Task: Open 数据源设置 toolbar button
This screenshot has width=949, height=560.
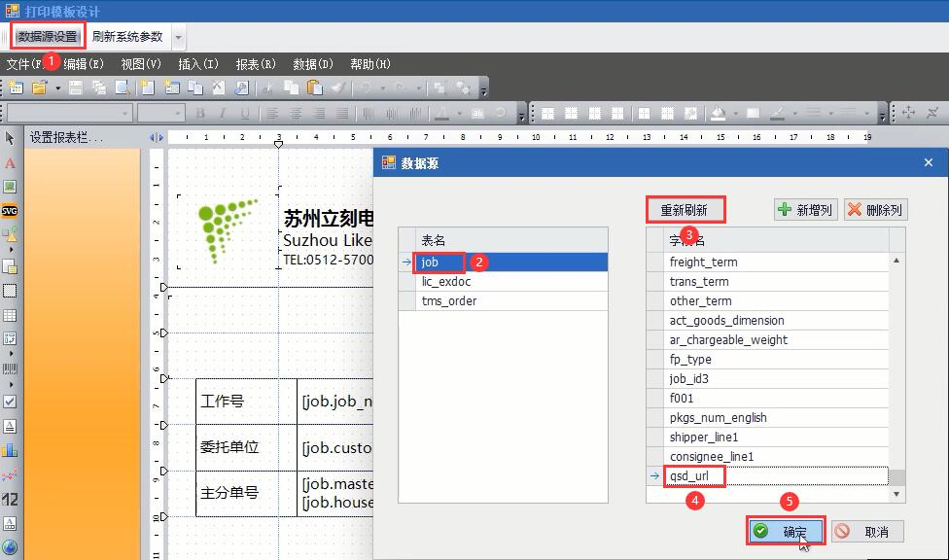Action: tap(48, 37)
